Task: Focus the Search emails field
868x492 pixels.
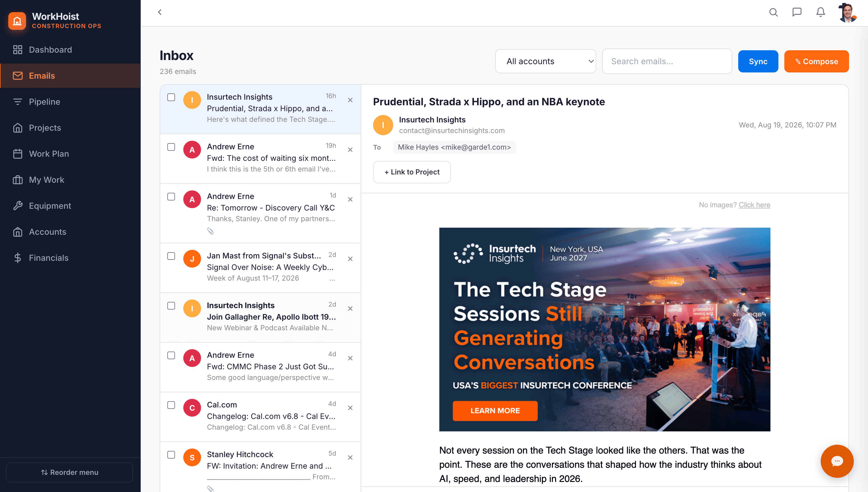Action: tap(667, 61)
